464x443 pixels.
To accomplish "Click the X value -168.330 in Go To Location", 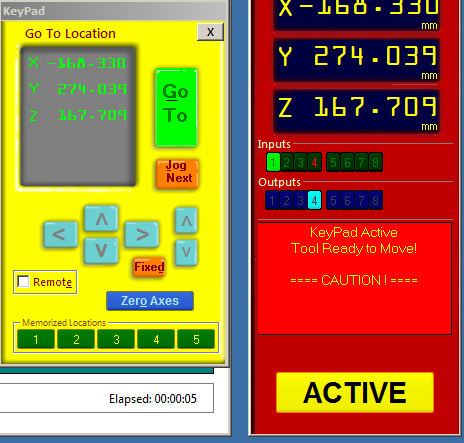I will point(86,63).
